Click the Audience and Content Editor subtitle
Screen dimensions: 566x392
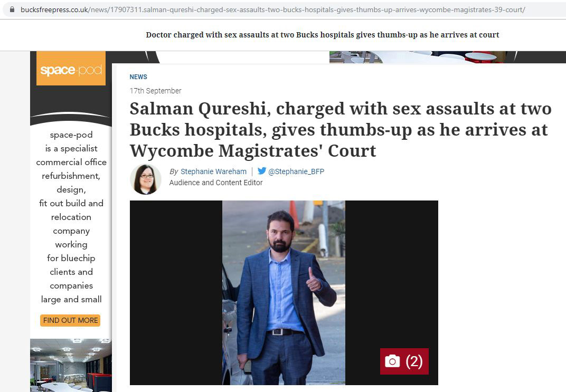216,183
